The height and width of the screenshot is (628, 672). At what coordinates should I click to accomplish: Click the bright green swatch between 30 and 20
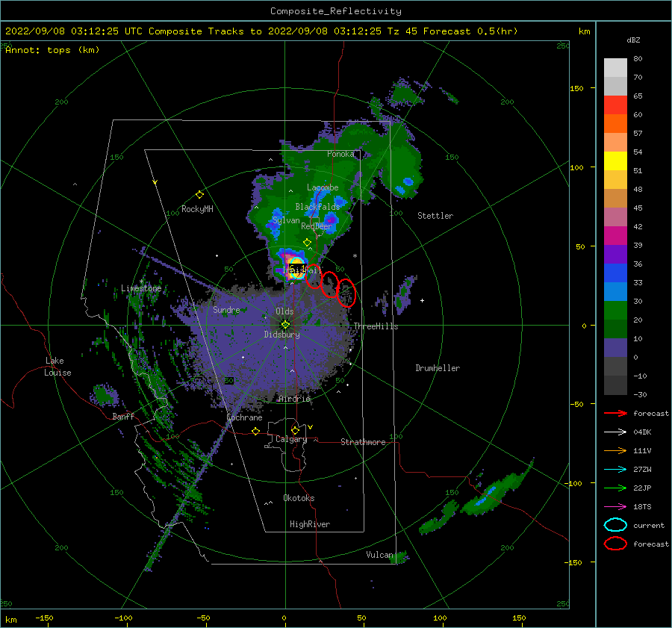pos(615,311)
